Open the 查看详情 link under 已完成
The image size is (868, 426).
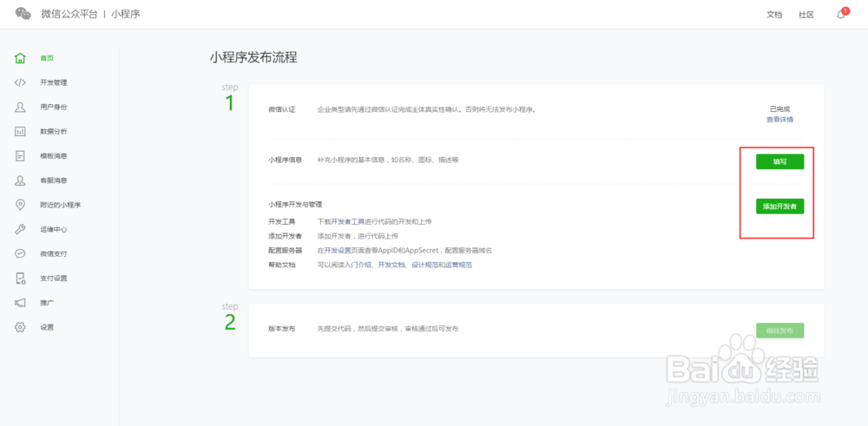(779, 120)
